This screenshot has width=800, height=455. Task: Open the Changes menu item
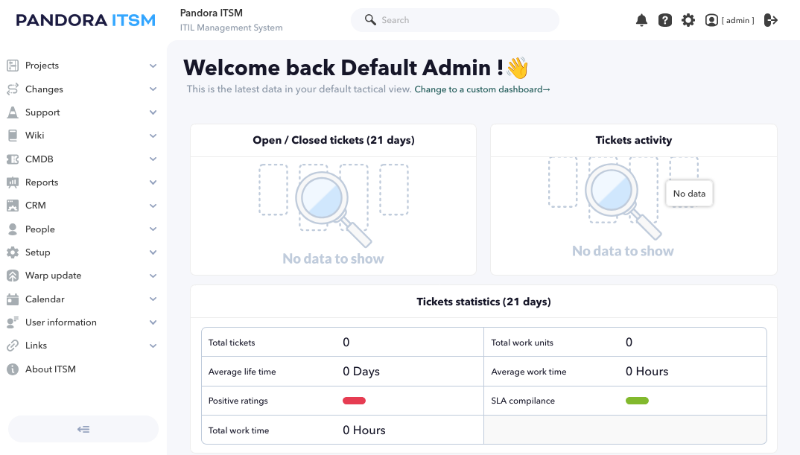(44, 89)
